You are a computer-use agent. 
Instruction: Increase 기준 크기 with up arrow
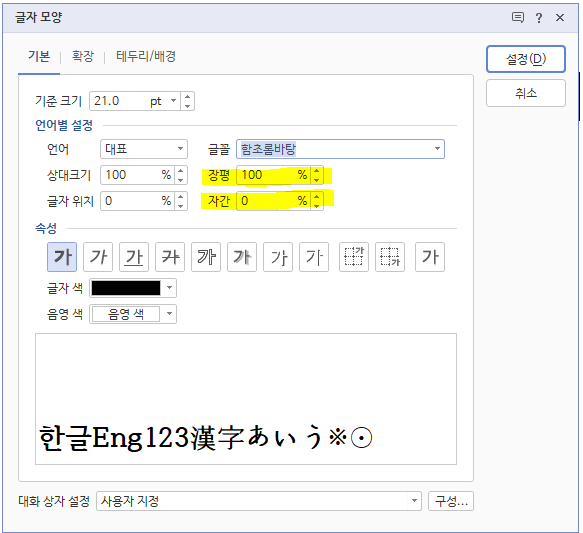[187, 97]
